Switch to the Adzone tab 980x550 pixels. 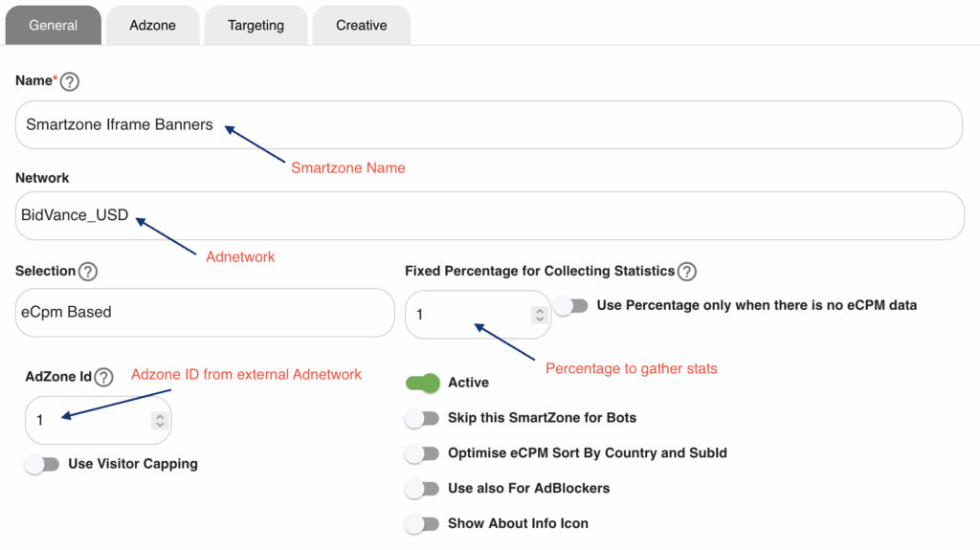[153, 26]
